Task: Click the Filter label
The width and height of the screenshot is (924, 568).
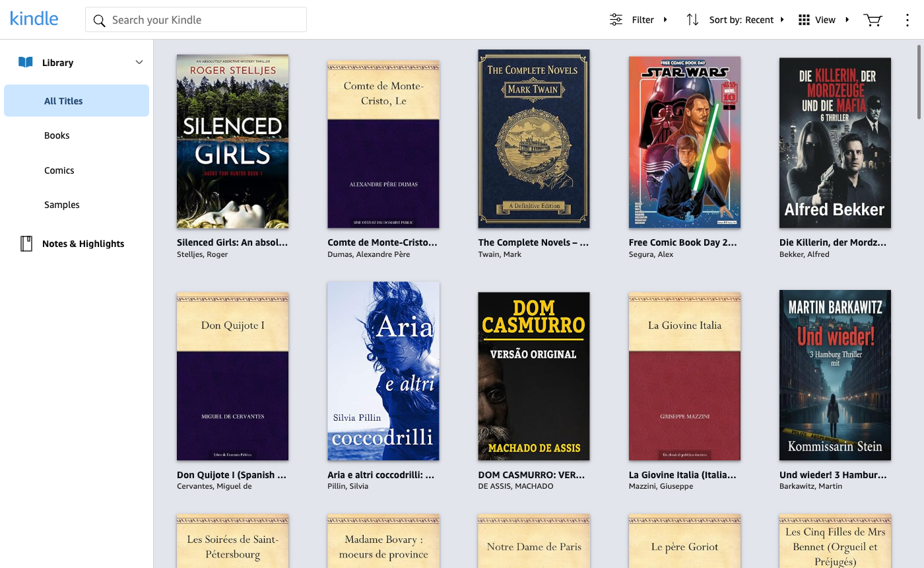Action: [x=643, y=20]
